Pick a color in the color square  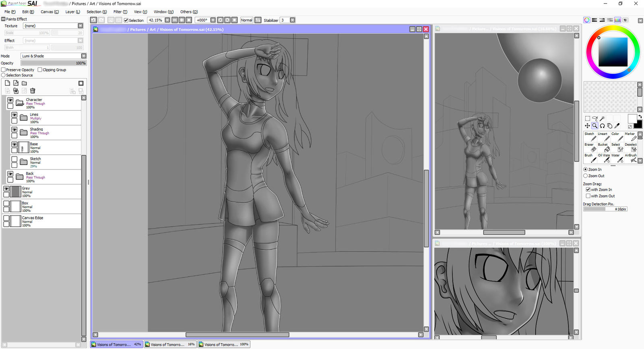pyautogui.click(x=613, y=52)
